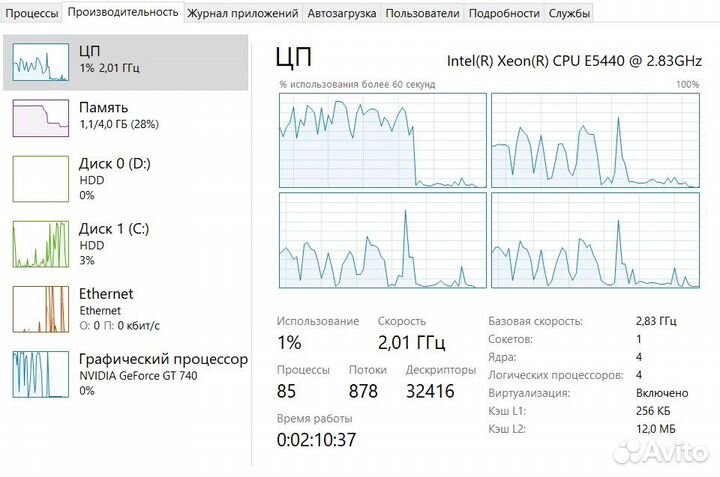This screenshot has height=477, width=720.
Task: Switch to the Пользователи tab
Action: pyautogui.click(x=422, y=13)
